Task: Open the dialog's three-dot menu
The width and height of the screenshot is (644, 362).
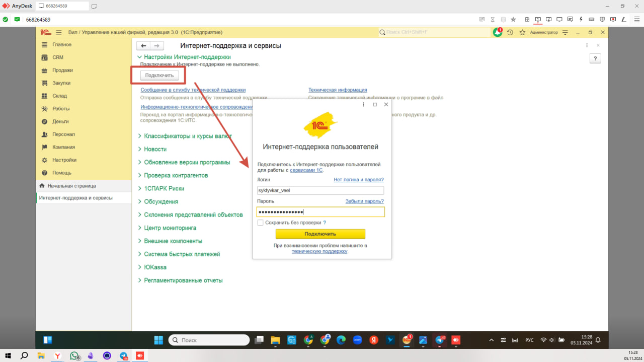Action: pos(363,104)
